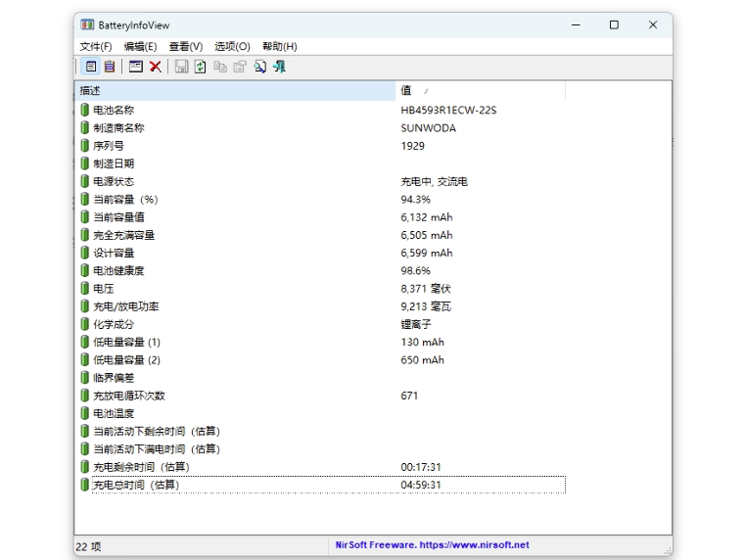Viewport: 744px width, 560px height.
Task: Open the NirSoft Freeware website link
Action: pyautogui.click(x=433, y=544)
